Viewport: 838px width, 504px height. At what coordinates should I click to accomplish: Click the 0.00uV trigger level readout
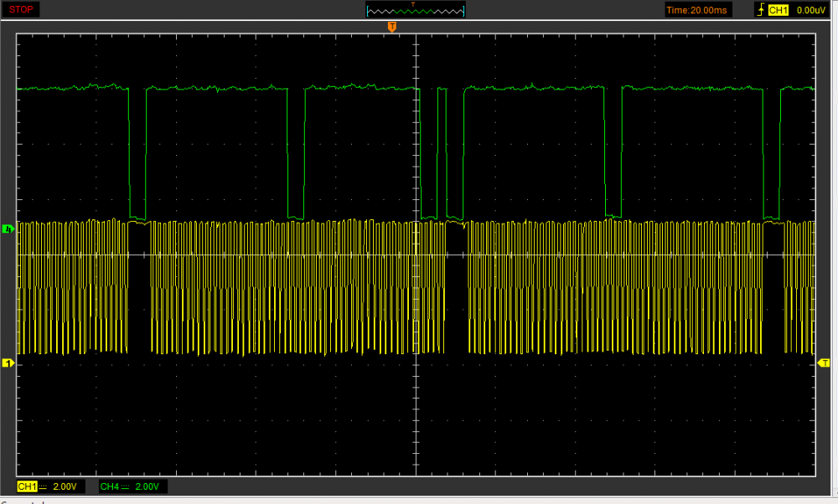tap(810, 10)
